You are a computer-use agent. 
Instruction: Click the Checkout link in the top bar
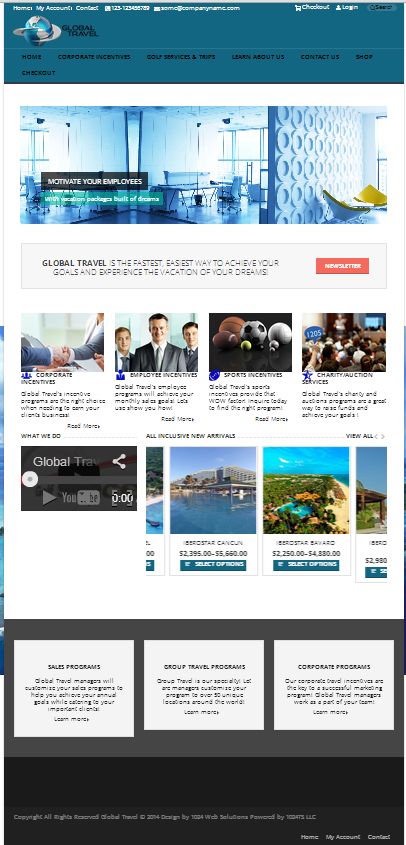315,8
